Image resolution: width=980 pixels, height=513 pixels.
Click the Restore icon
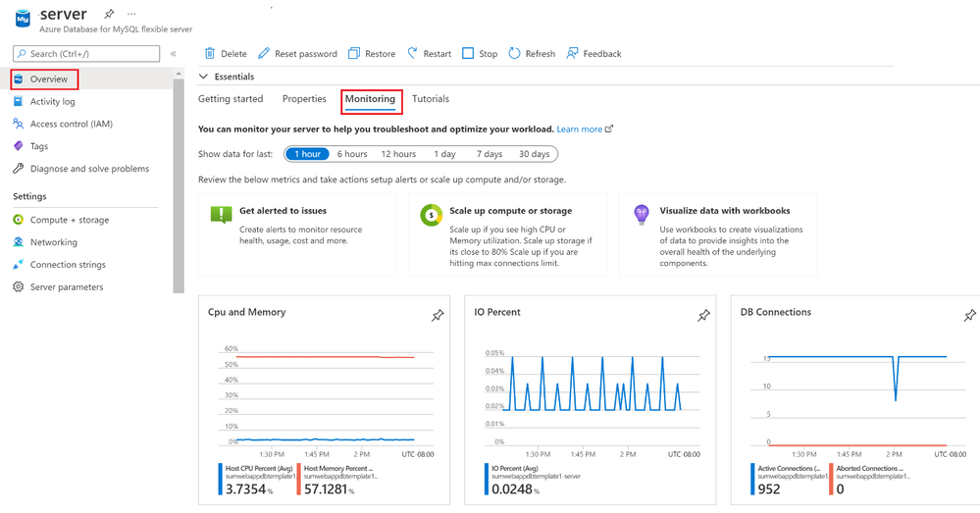coord(354,54)
